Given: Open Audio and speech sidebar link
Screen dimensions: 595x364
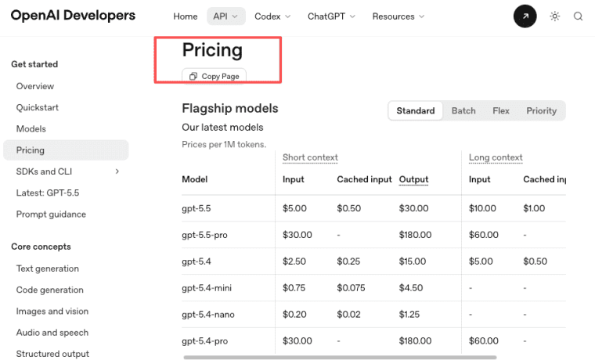Looking at the screenshot, I should [x=52, y=333].
